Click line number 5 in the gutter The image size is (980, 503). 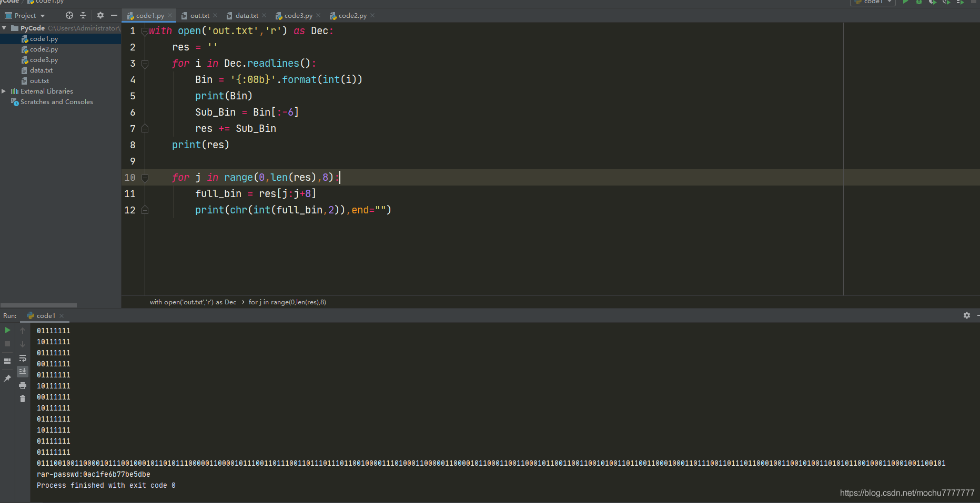click(x=133, y=96)
